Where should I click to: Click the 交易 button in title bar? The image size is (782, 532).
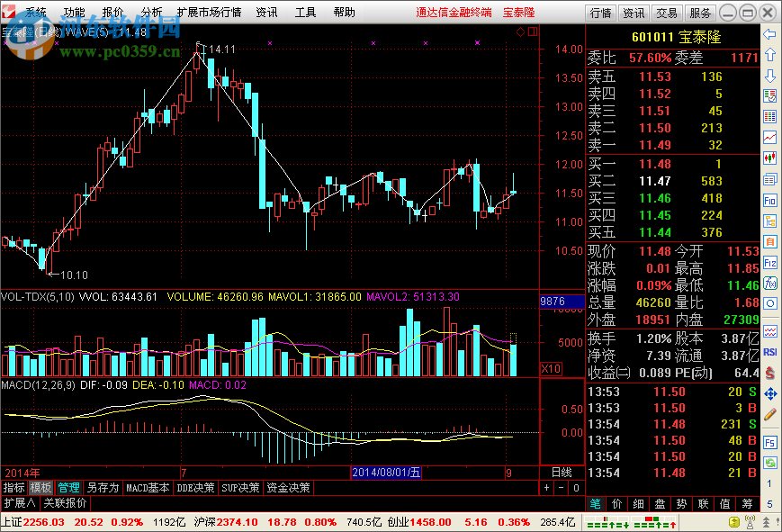[667, 13]
